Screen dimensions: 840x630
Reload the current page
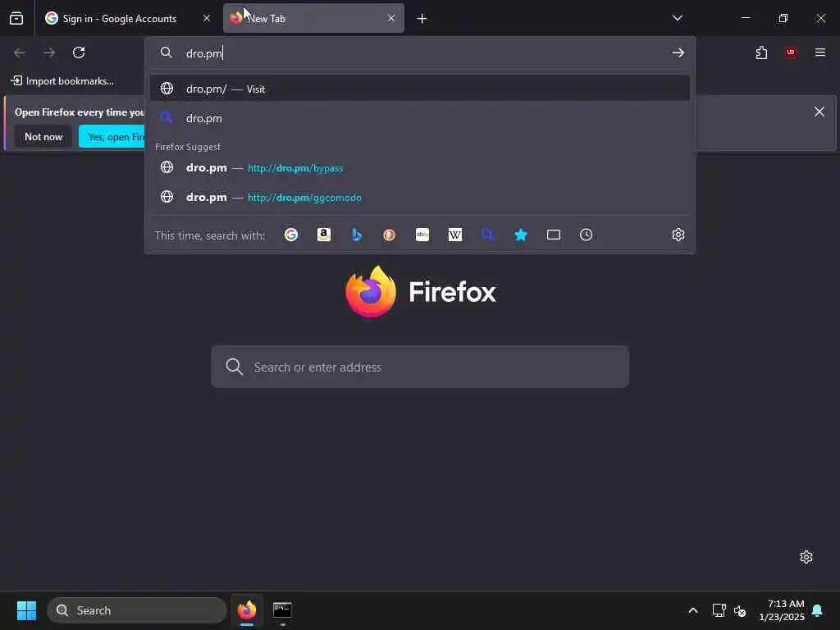(79, 52)
